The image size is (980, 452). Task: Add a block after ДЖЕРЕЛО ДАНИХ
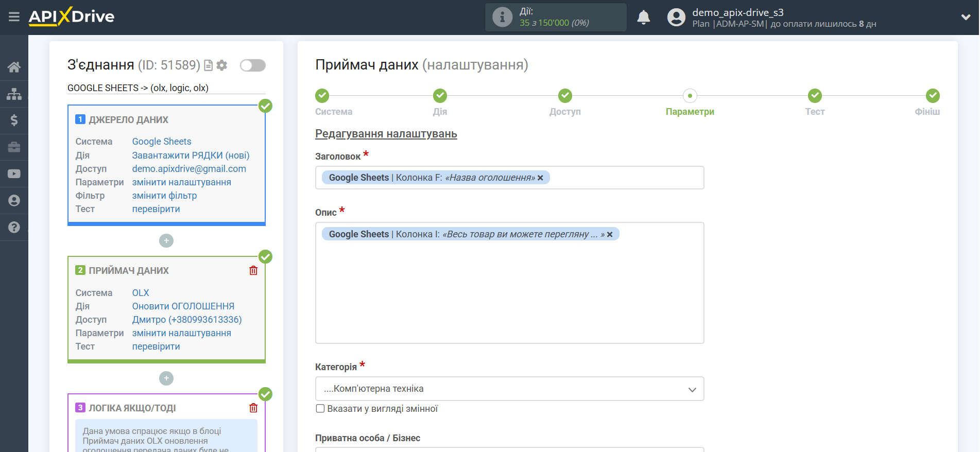pyautogui.click(x=166, y=241)
